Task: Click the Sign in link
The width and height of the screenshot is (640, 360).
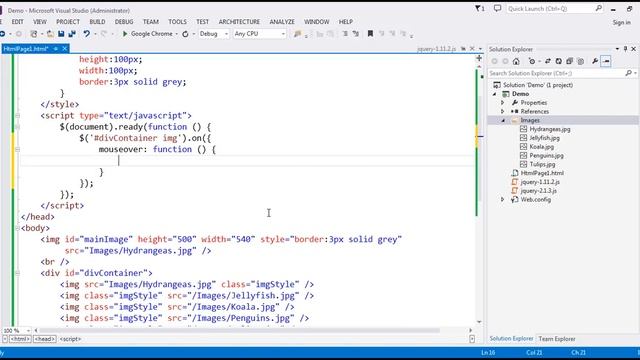Action: (621, 23)
